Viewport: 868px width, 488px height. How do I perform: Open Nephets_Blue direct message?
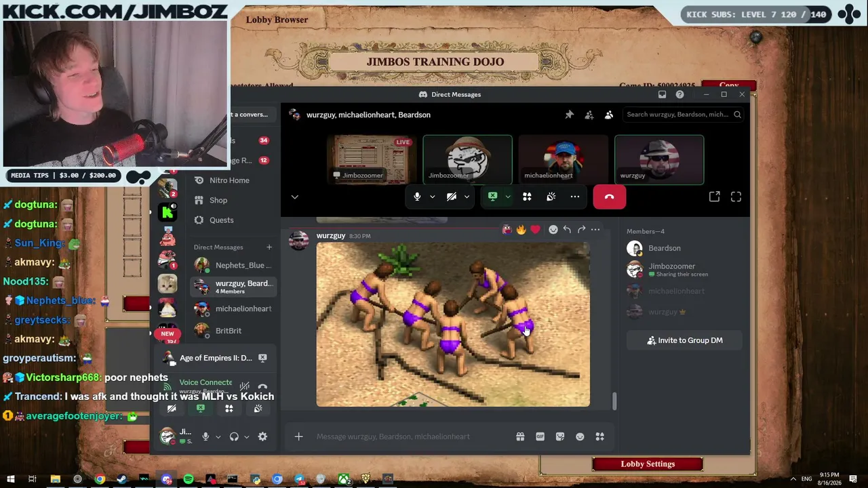[x=233, y=265]
